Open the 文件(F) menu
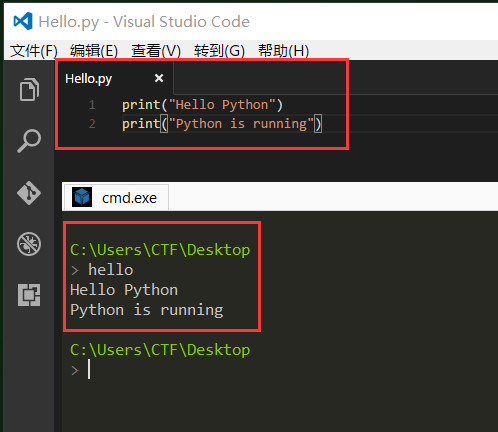The image size is (498, 432). coord(34,51)
